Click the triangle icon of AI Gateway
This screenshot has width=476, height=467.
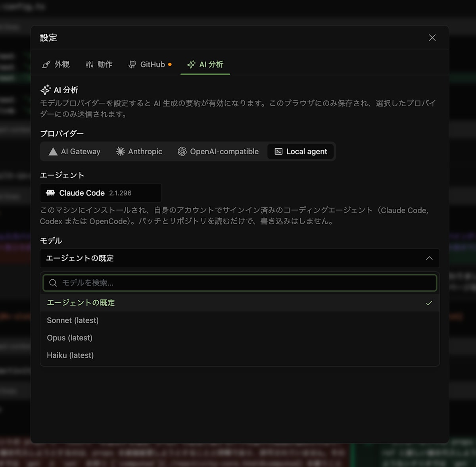coord(53,152)
